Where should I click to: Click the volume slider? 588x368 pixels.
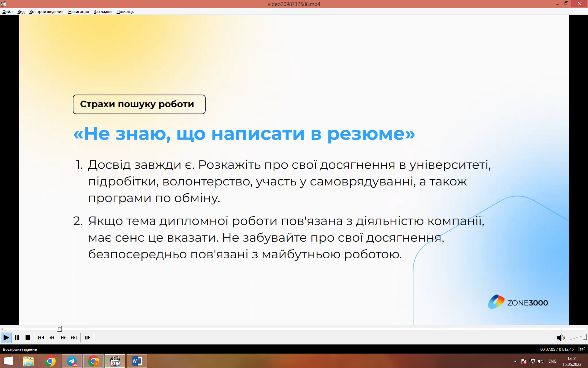click(578, 338)
